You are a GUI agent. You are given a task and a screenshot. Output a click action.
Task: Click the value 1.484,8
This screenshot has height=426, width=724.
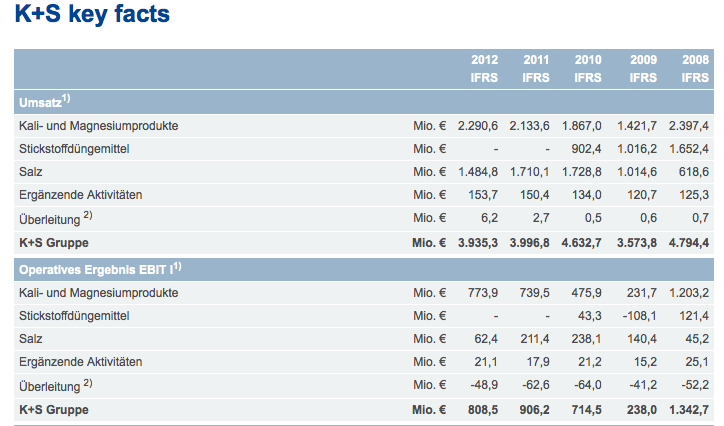click(x=478, y=172)
